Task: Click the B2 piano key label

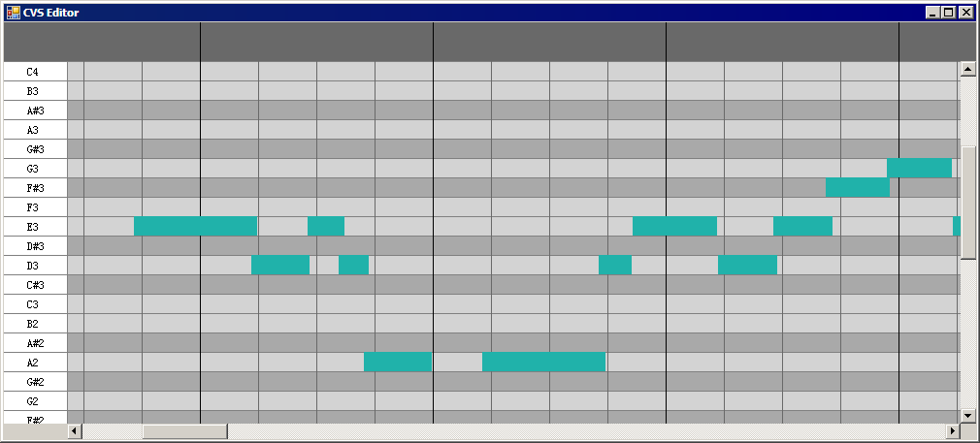Action: pyautogui.click(x=35, y=323)
